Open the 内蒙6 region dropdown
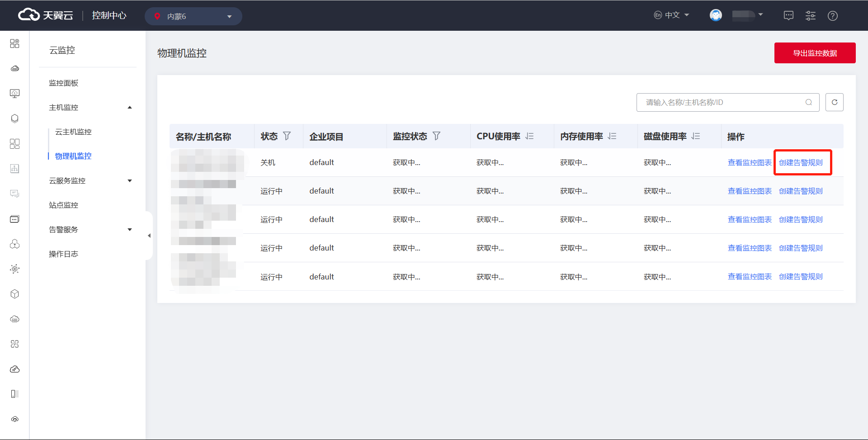868x440 pixels. point(193,16)
